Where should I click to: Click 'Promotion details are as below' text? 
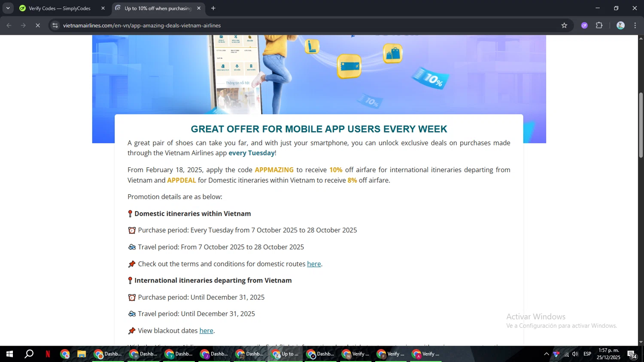point(175,197)
